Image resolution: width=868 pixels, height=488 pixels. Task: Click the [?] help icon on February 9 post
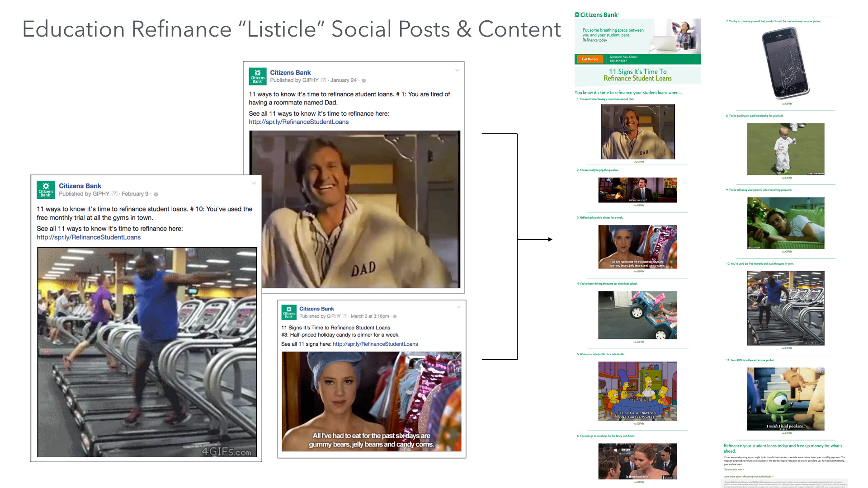point(115,194)
